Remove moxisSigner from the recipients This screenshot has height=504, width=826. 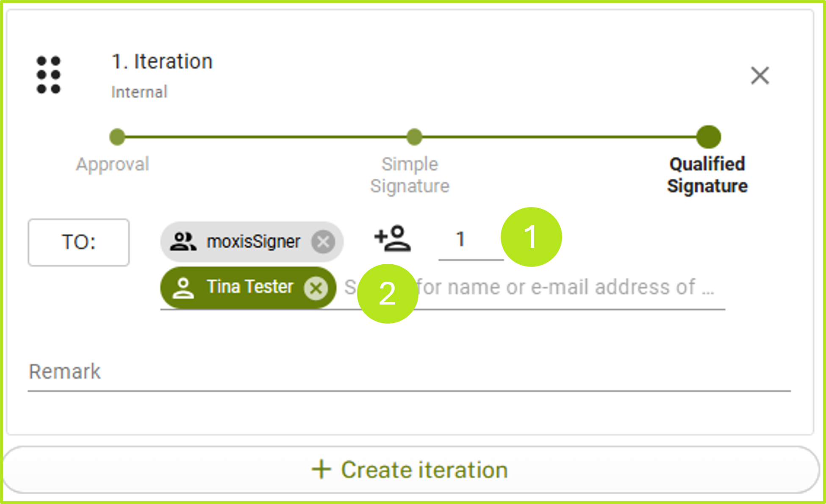coord(324,241)
